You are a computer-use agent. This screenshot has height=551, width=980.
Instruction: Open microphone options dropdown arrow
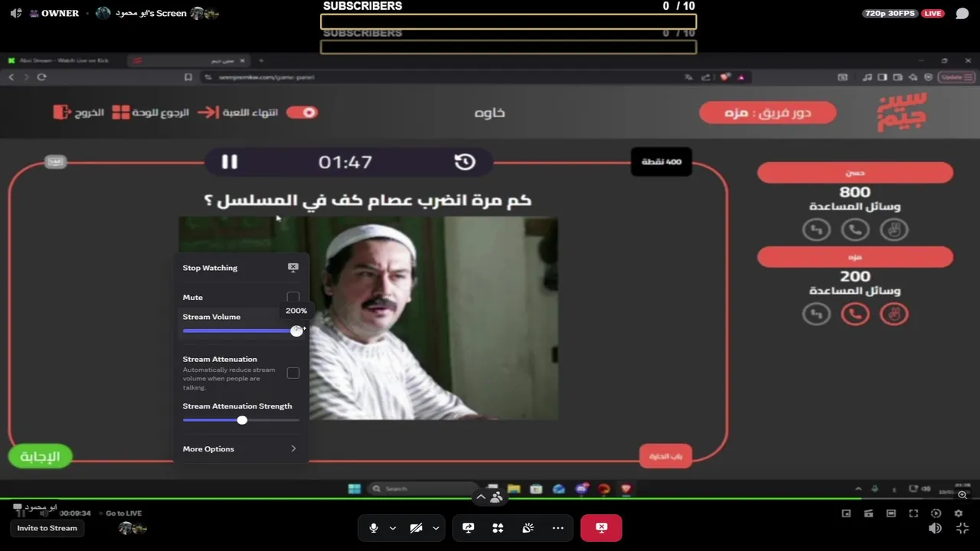click(393, 528)
